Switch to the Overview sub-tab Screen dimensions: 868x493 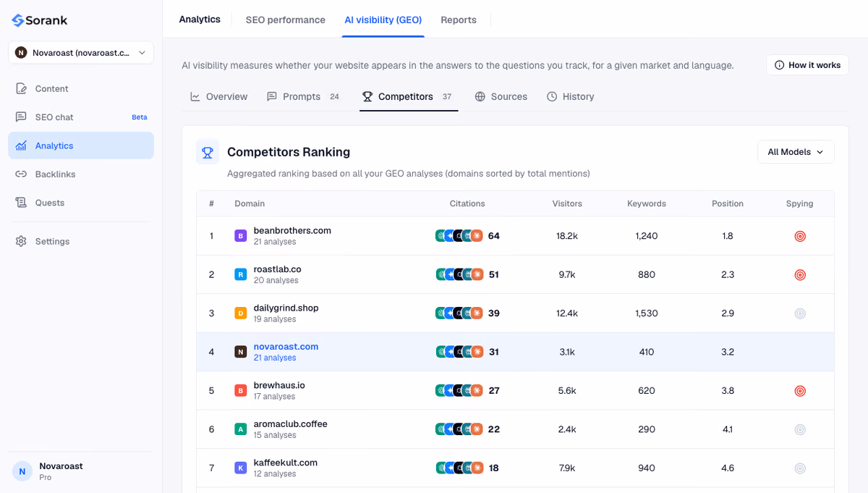pos(219,96)
